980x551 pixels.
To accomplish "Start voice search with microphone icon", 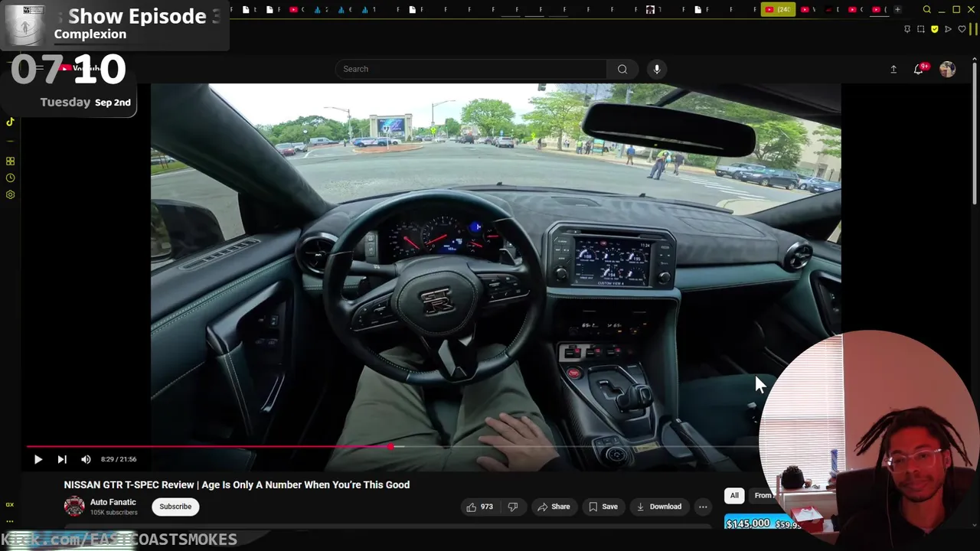I will tap(657, 69).
